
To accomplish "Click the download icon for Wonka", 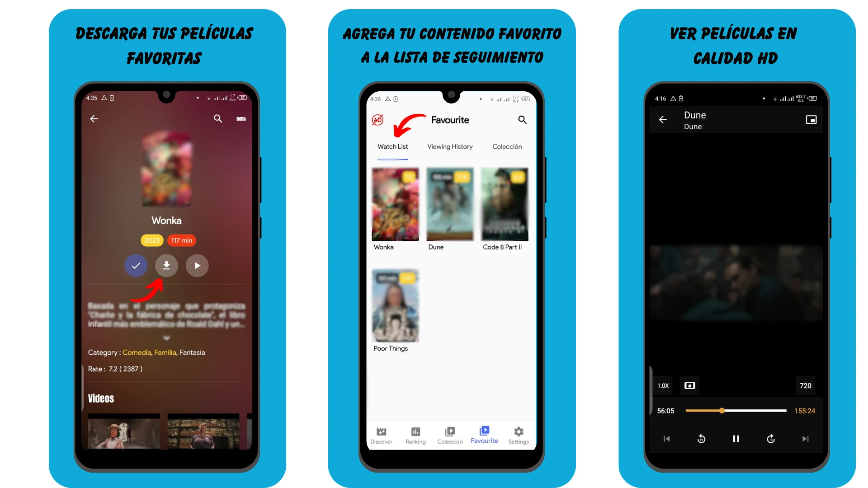I will [166, 266].
